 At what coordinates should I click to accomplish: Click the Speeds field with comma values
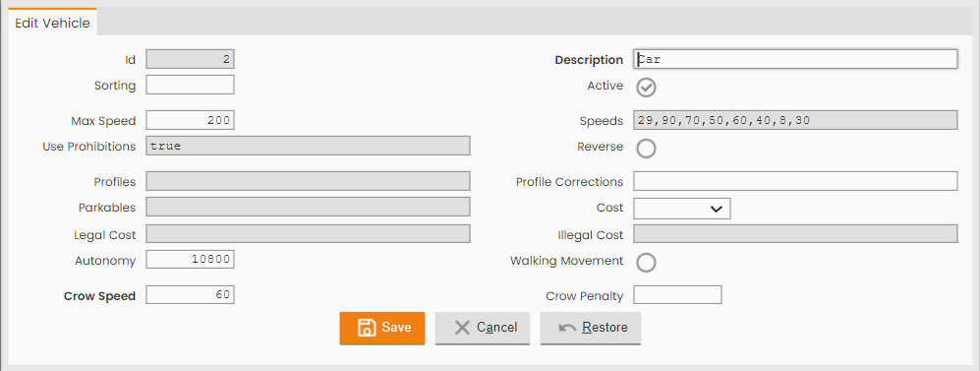pyautogui.click(x=795, y=120)
